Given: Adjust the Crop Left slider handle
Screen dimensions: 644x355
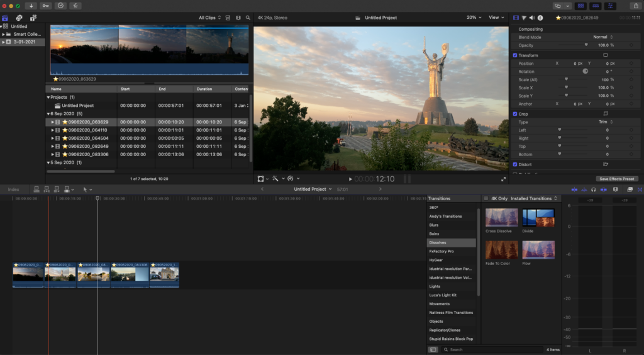Looking at the screenshot, I should 559,130.
